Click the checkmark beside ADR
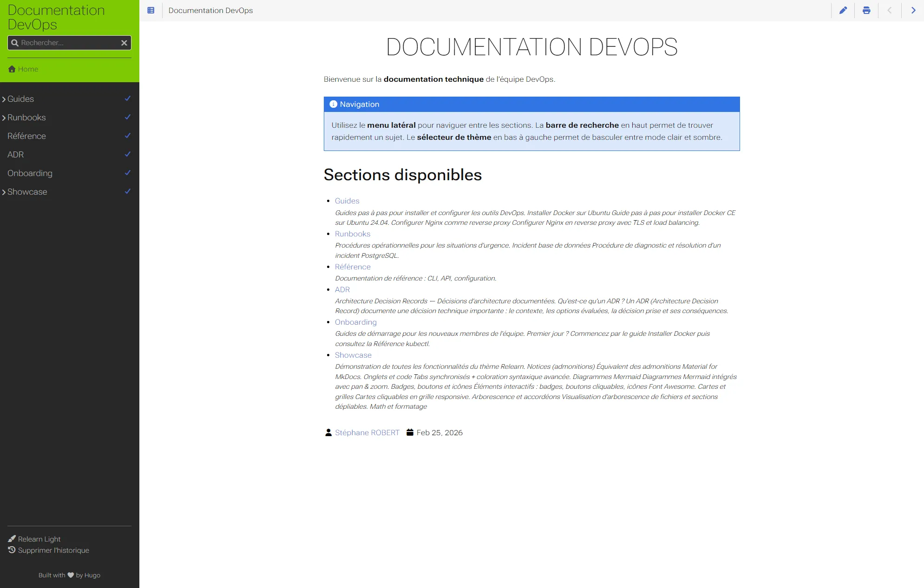Viewport: 924px width, 588px height. [x=128, y=154]
